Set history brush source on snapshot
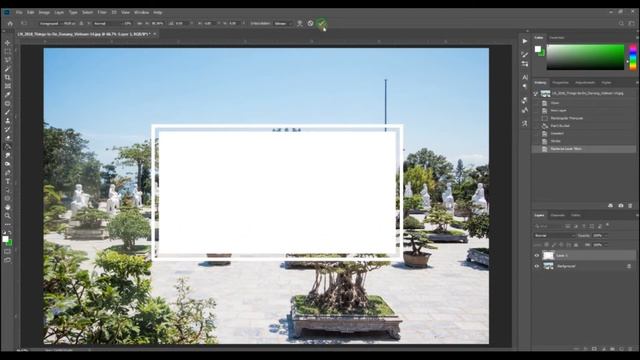 [x=536, y=93]
